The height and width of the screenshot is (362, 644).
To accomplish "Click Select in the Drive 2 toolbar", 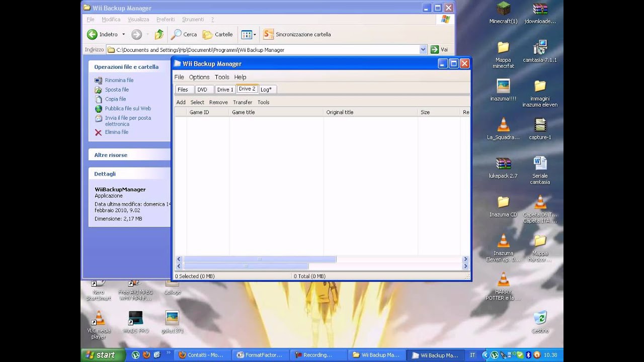I will coord(197,102).
